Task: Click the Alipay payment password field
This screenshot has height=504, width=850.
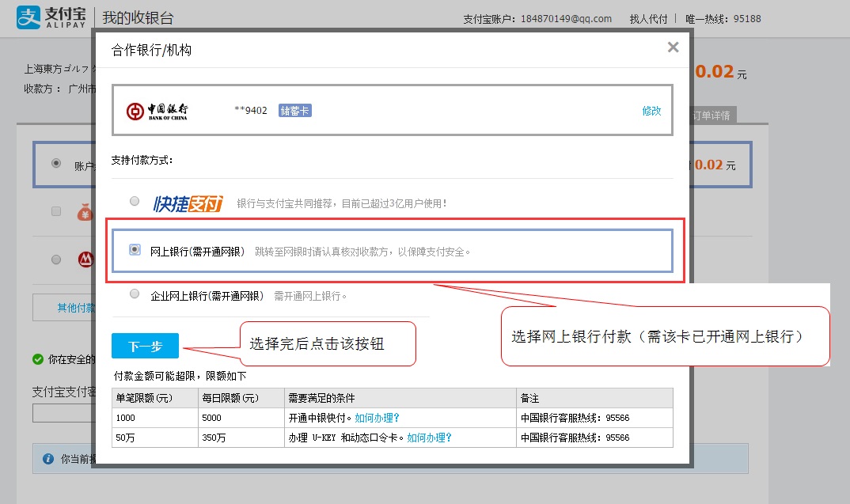Action: pos(64,414)
